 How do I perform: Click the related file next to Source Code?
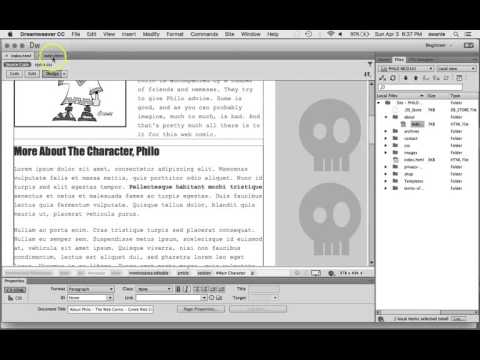point(44,64)
